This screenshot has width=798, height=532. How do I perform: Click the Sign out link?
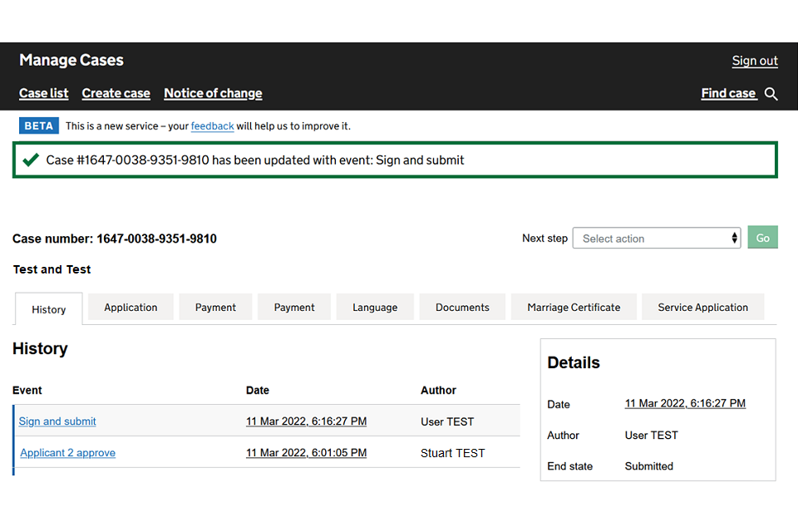coord(755,61)
